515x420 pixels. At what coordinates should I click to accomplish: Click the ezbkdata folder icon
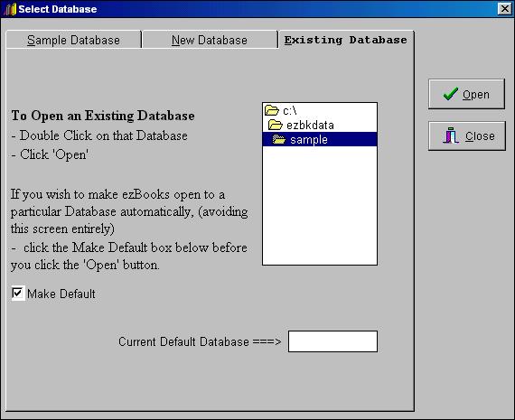pos(276,125)
